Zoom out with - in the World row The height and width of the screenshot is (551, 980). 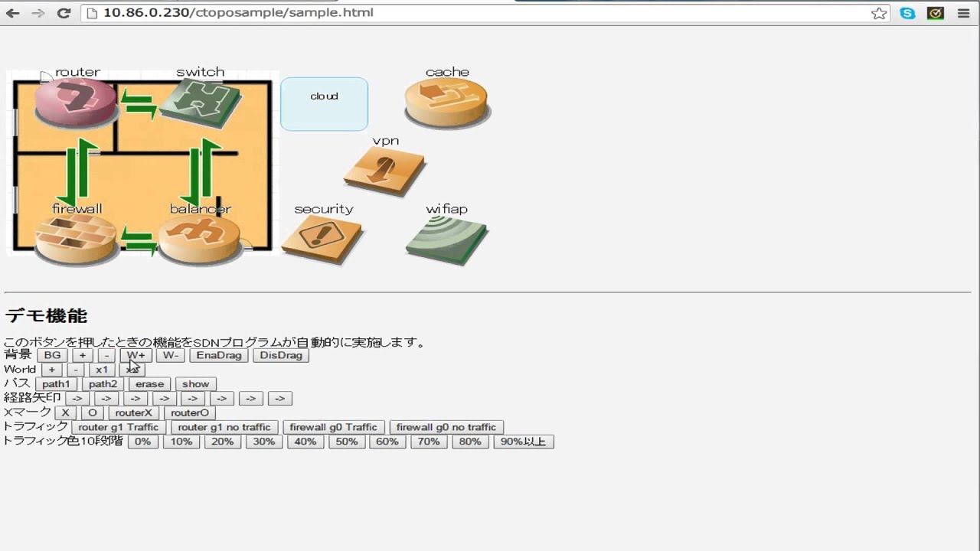coord(75,370)
